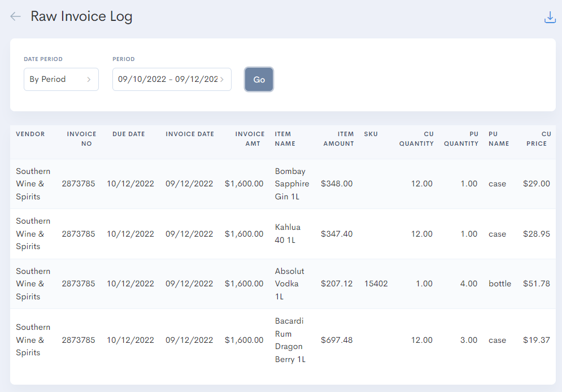Viewport: 562px width, 392px height.
Task: Download the raw invoice log
Action: point(550,18)
